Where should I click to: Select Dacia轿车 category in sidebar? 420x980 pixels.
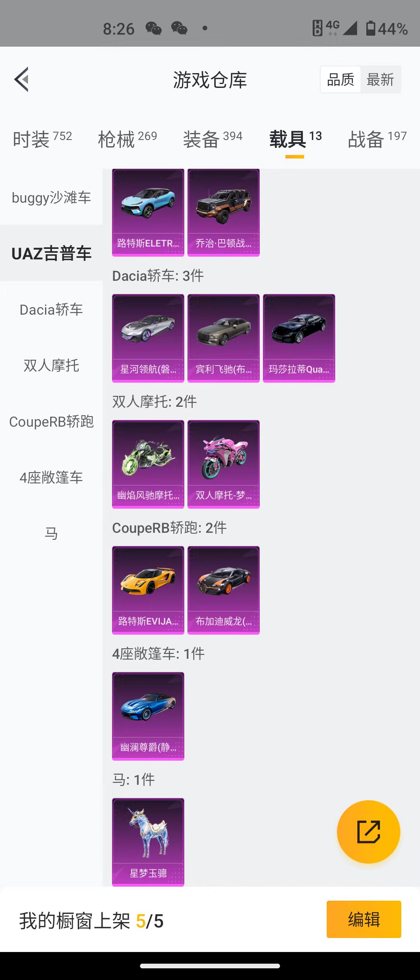coord(51,310)
